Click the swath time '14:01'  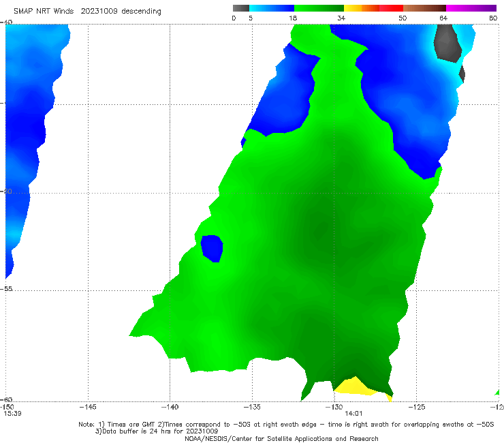click(353, 414)
